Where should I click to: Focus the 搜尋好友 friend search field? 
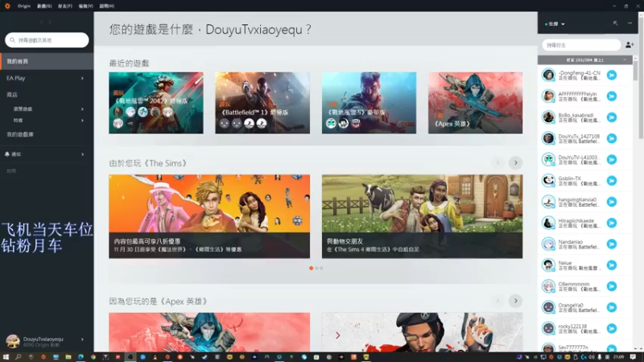[x=581, y=45]
